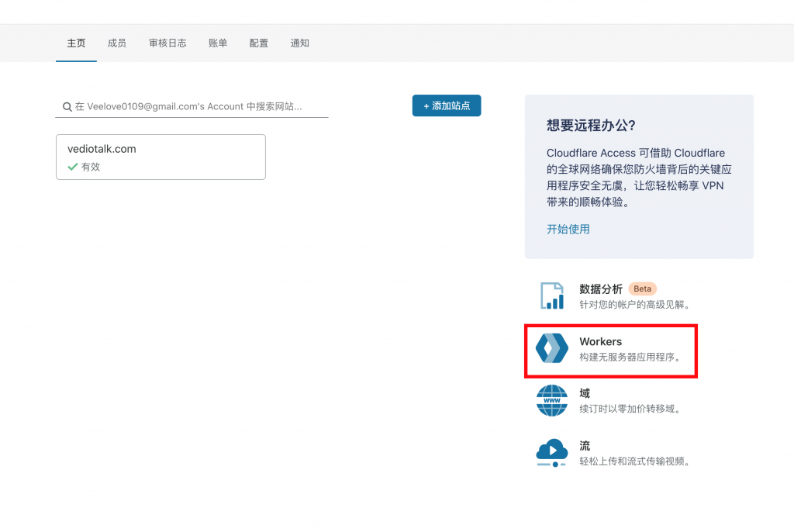This screenshot has height=532, width=794.
Task: Open the vediotalk.com site card
Action: (x=161, y=157)
